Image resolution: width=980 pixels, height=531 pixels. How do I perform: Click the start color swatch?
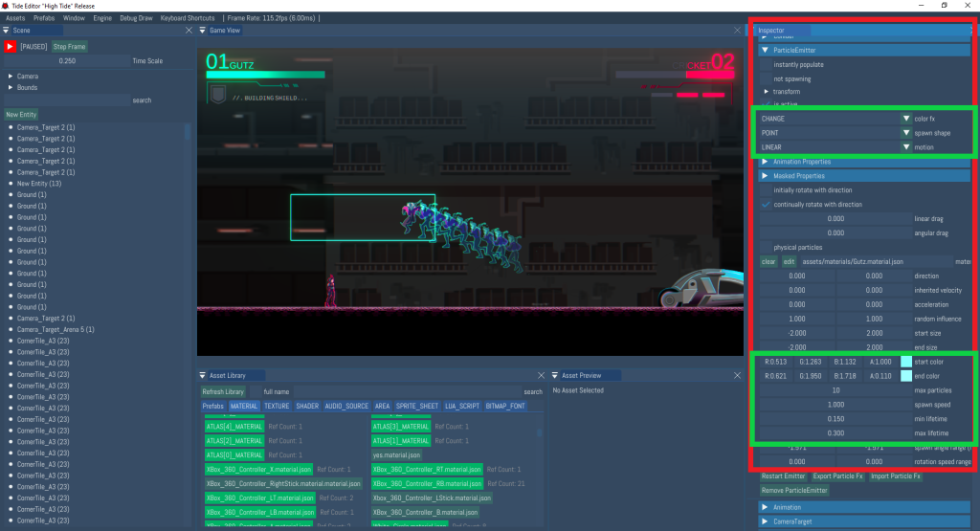[x=906, y=362]
